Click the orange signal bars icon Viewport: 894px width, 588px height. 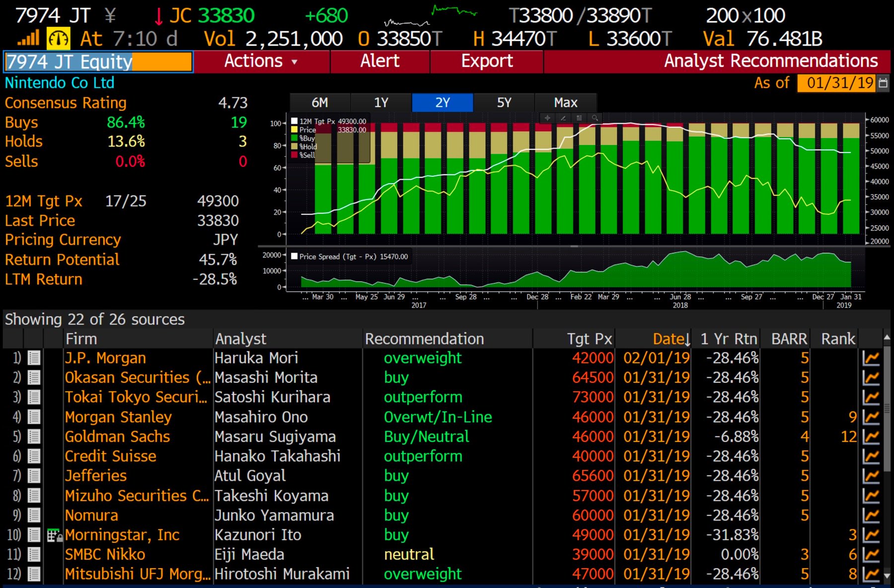(x=28, y=38)
